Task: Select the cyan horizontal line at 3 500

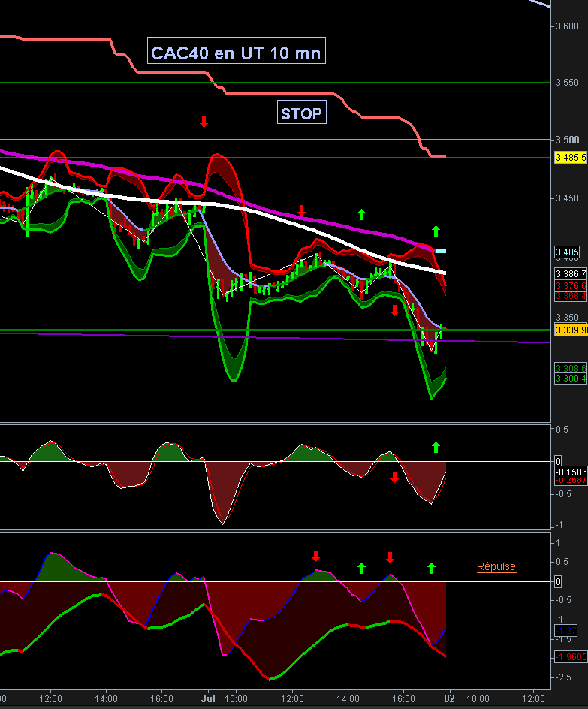Action: tap(275, 140)
